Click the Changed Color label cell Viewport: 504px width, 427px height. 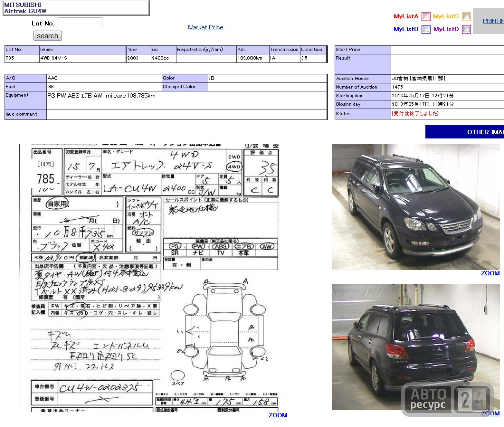coord(184,87)
